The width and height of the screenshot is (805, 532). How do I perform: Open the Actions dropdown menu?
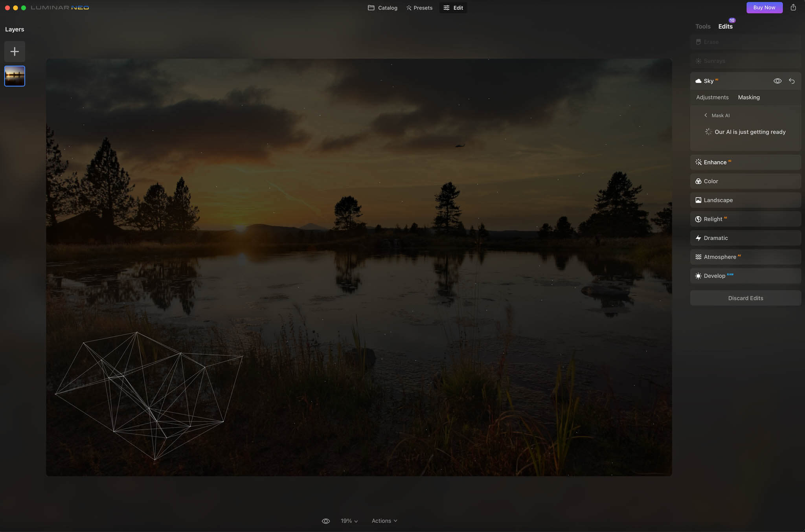[x=385, y=520]
